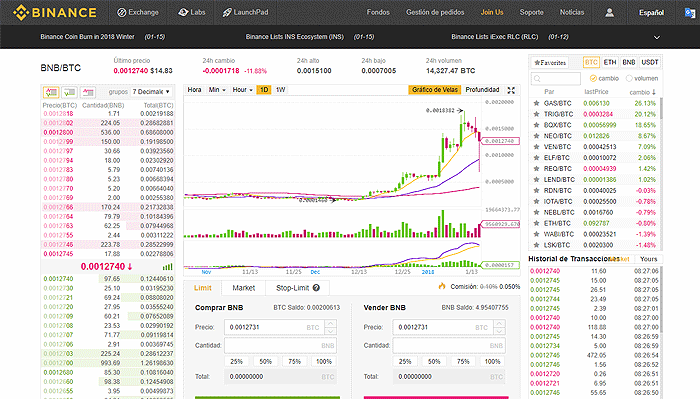This screenshot has width=700, height=399.
Task: Star the ETH/BTC pair as favorite
Action: [537, 223]
